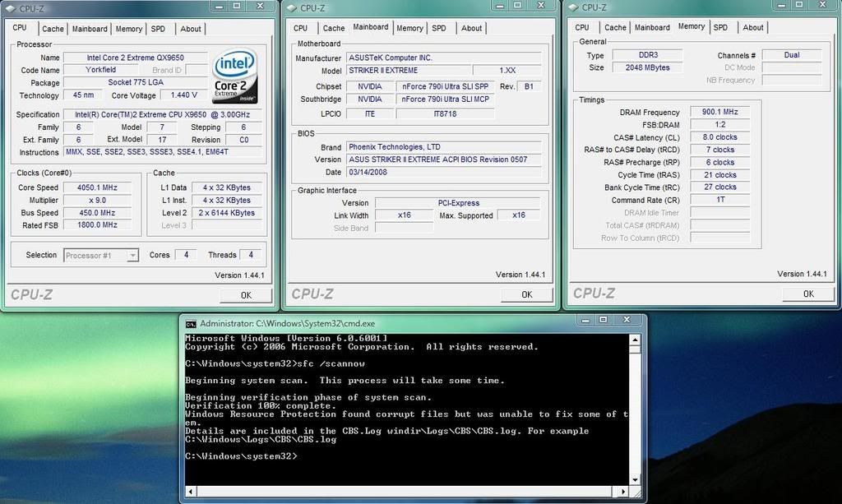Click the Intel Core 2 Extreme logo
842x504 pixels.
(x=235, y=76)
